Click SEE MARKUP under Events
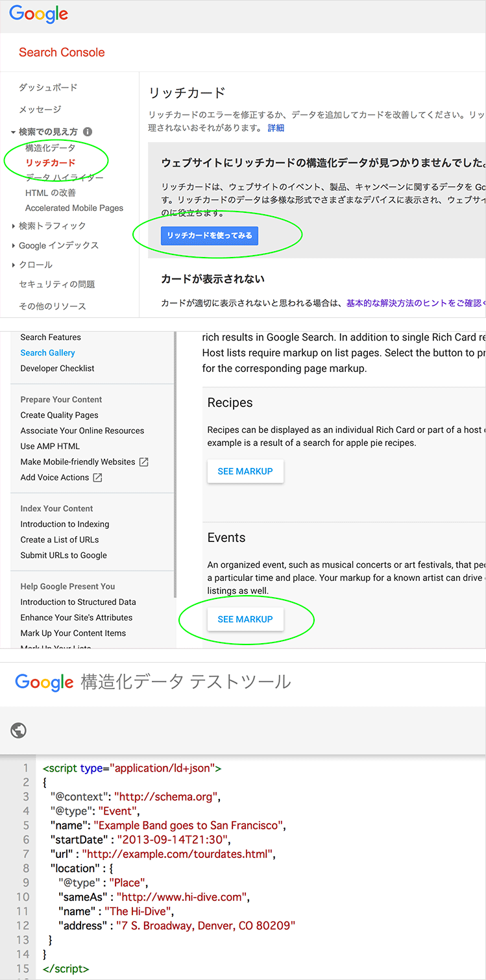486x980 pixels. pyautogui.click(x=245, y=619)
